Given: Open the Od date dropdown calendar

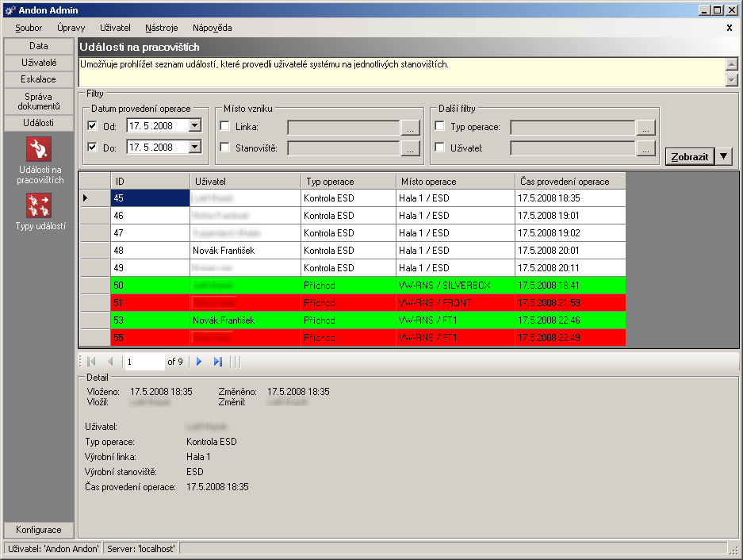Looking at the screenshot, I should tap(195, 125).
